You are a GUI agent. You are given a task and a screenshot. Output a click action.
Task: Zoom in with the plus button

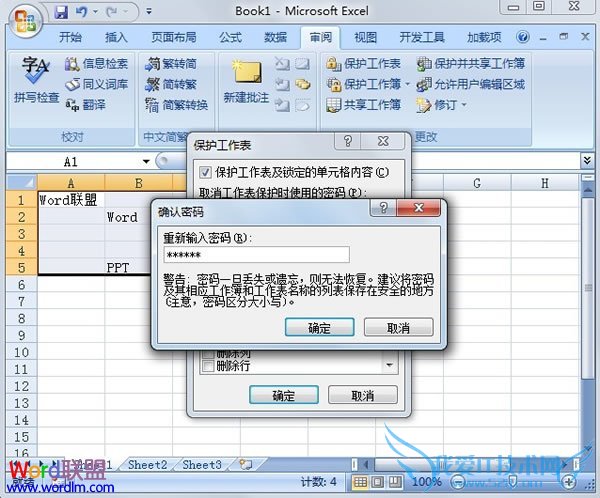[x=569, y=482]
